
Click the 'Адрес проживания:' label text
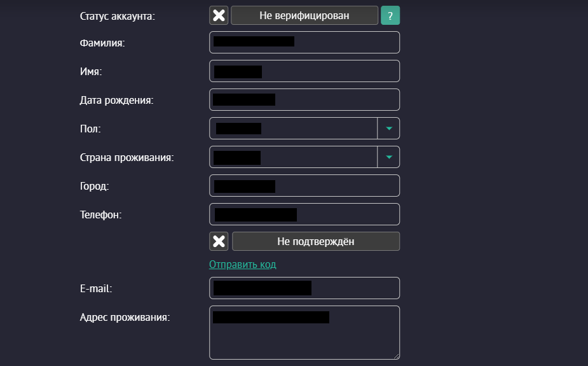(125, 316)
